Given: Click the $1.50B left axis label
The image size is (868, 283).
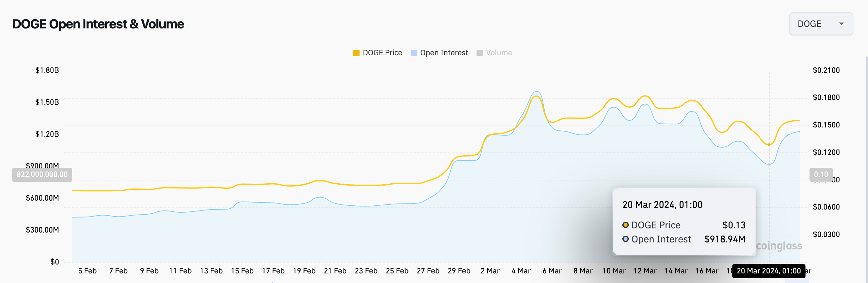Looking at the screenshot, I should [x=47, y=102].
